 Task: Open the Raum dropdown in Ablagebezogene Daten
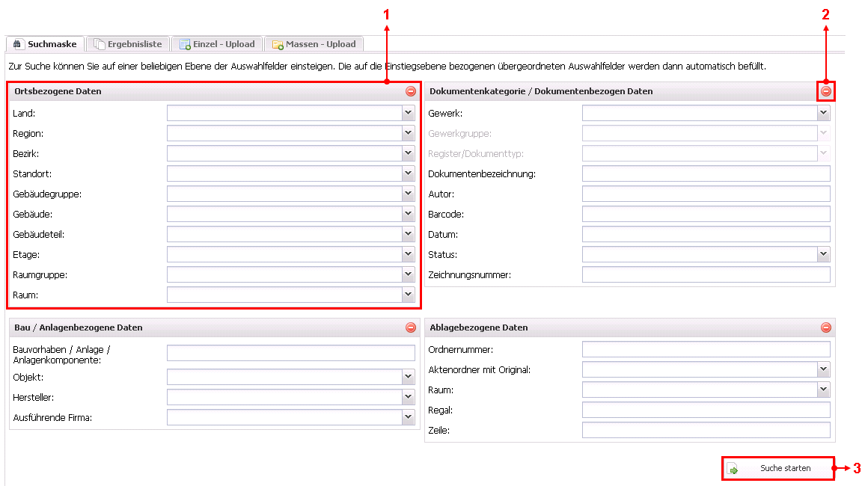tap(824, 390)
